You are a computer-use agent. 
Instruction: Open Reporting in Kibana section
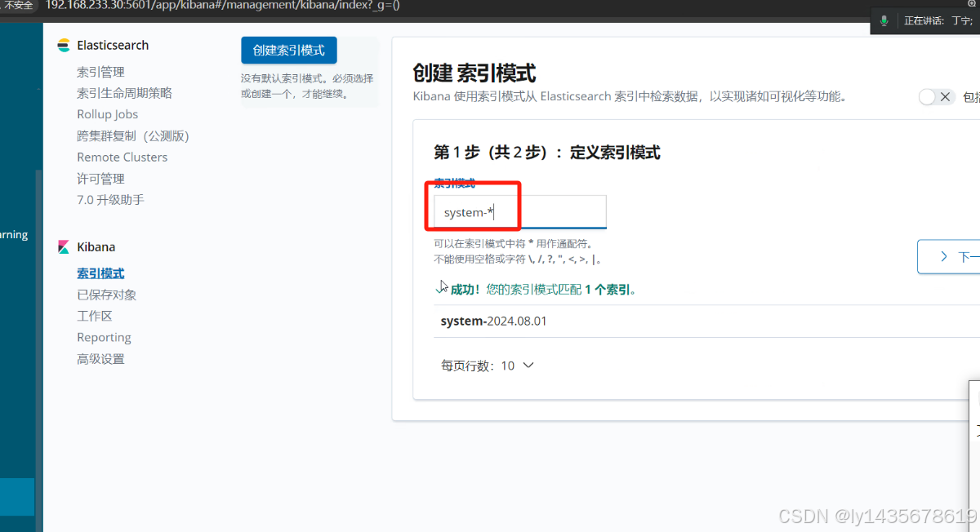click(x=104, y=337)
